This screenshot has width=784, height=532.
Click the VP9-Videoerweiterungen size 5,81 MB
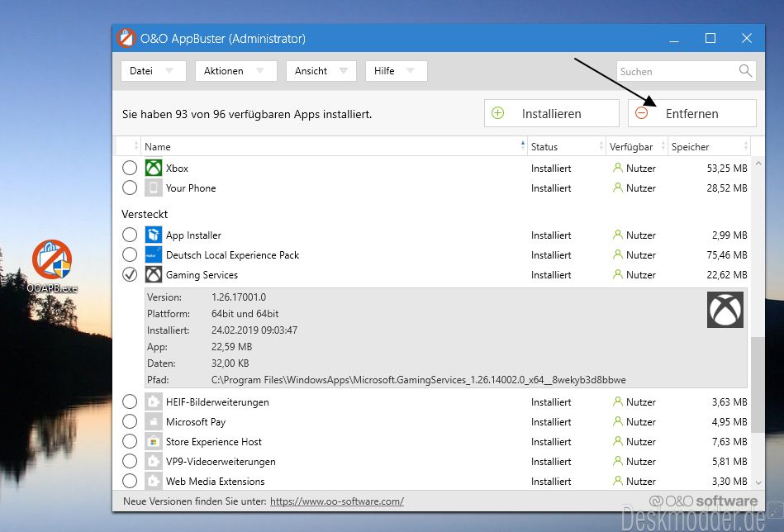(729, 462)
